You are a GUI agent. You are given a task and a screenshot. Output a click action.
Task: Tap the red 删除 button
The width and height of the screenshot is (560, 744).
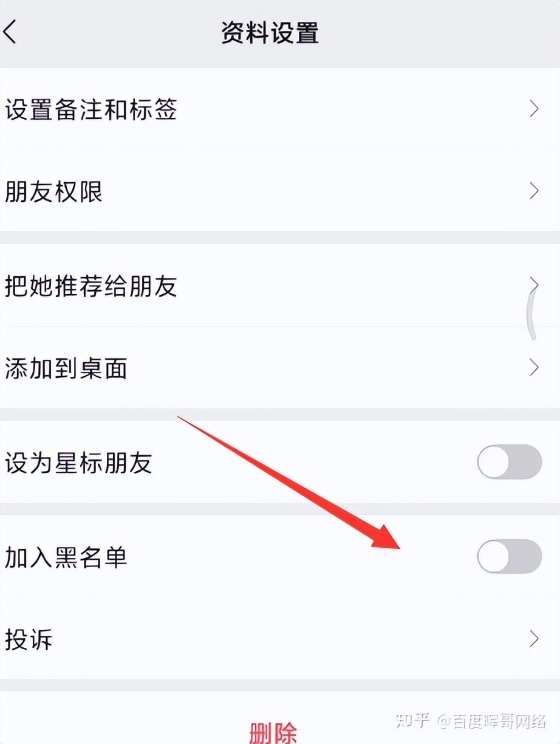click(273, 731)
